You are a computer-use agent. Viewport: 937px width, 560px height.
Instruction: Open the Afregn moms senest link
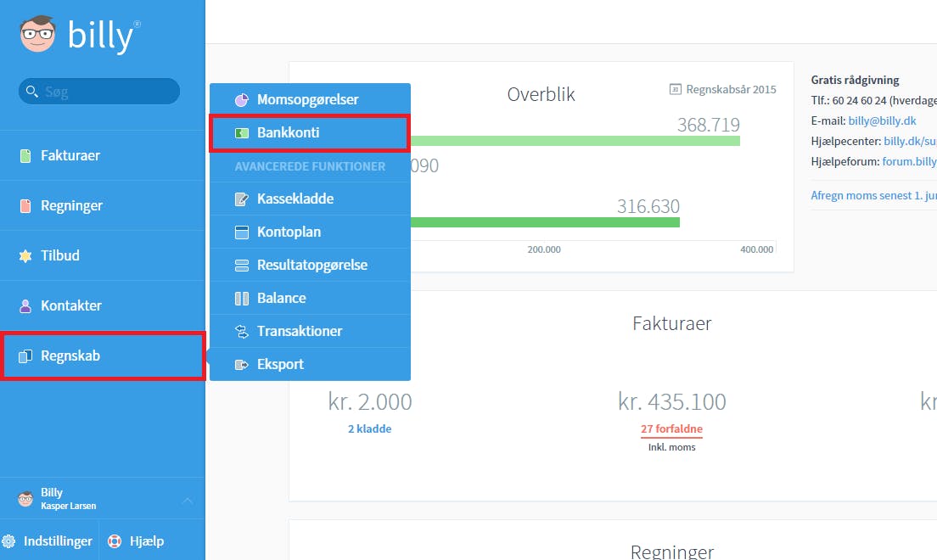[x=873, y=195]
